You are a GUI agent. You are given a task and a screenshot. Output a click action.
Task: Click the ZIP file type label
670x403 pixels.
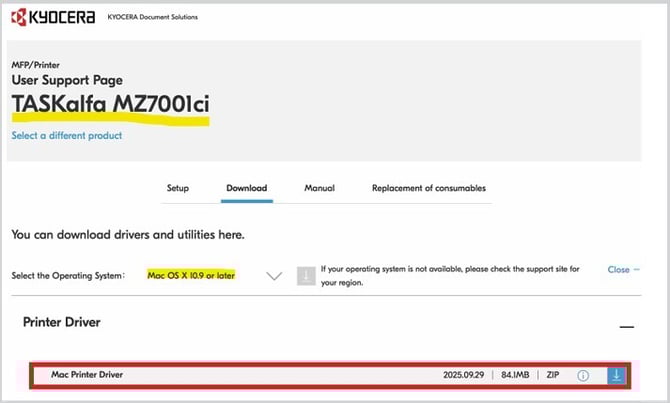coord(551,375)
